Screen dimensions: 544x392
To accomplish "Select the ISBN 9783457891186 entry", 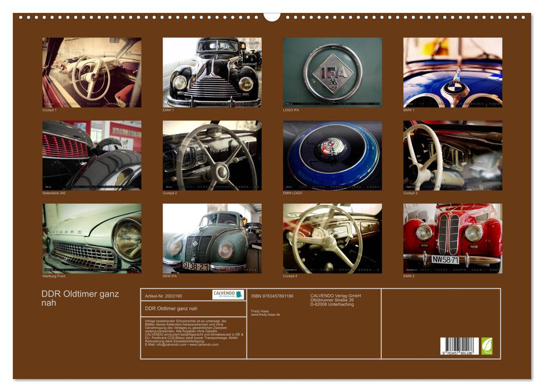I will pyautogui.click(x=271, y=296).
